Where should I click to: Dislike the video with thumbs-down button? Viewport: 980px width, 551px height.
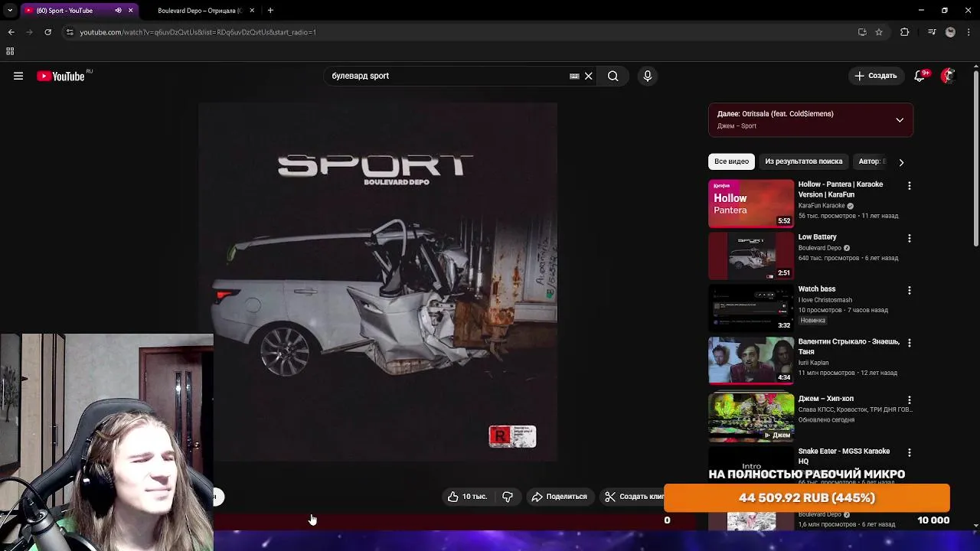(x=507, y=497)
